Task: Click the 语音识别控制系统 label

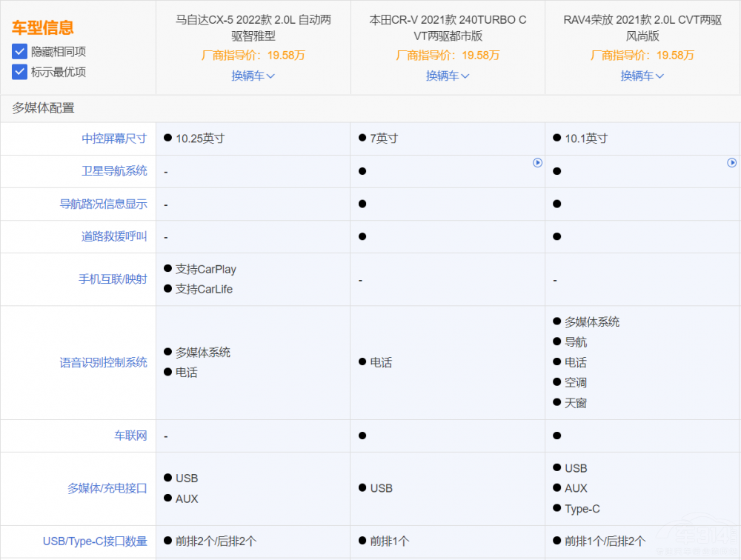Action: 103,362
